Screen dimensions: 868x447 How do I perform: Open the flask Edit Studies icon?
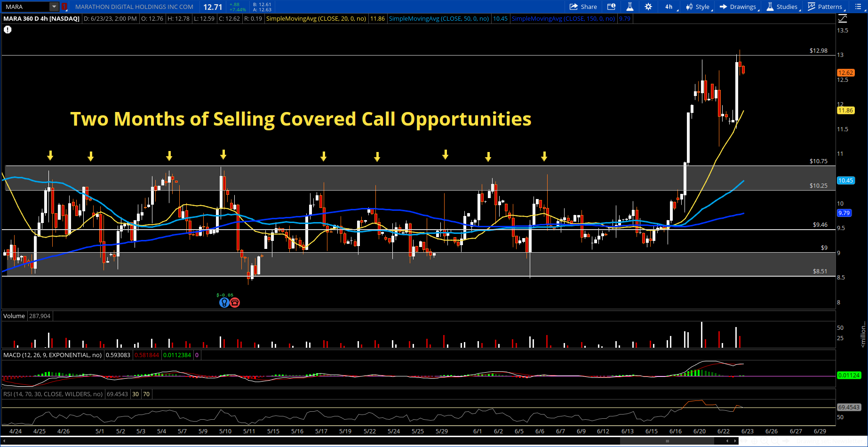(630, 7)
